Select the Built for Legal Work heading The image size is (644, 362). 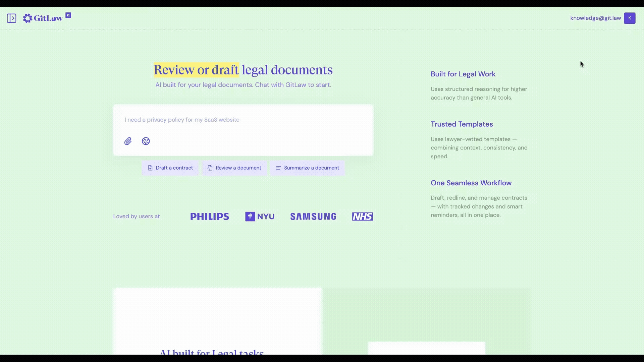[463, 74]
